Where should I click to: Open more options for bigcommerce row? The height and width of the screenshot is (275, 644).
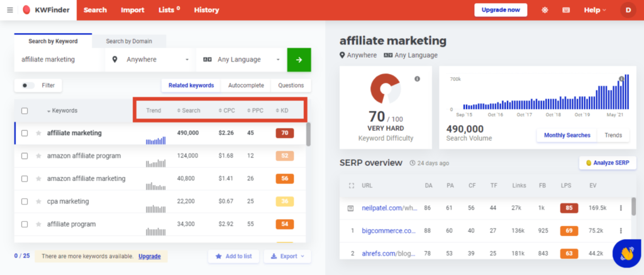(621, 231)
